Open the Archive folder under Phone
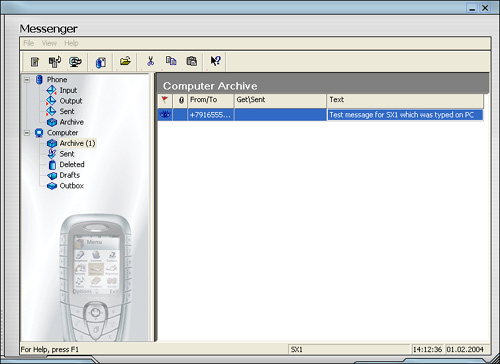This screenshot has width=500, height=364. pyautogui.click(x=71, y=122)
